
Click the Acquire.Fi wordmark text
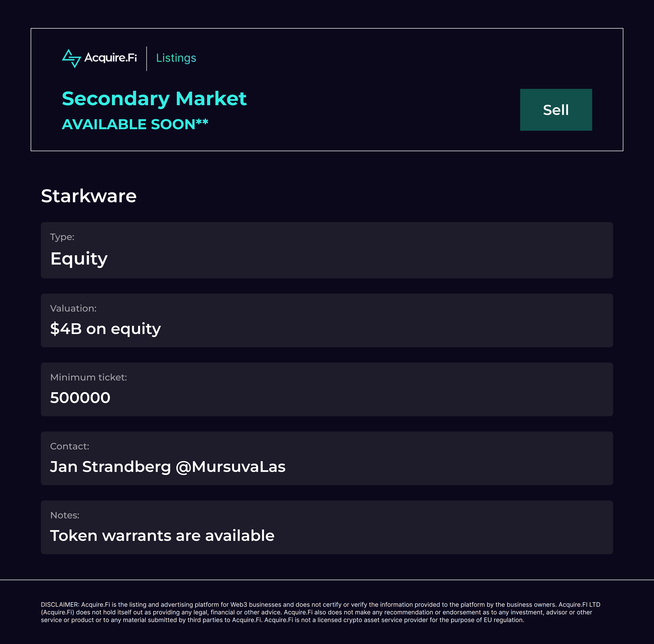coord(111,58)
